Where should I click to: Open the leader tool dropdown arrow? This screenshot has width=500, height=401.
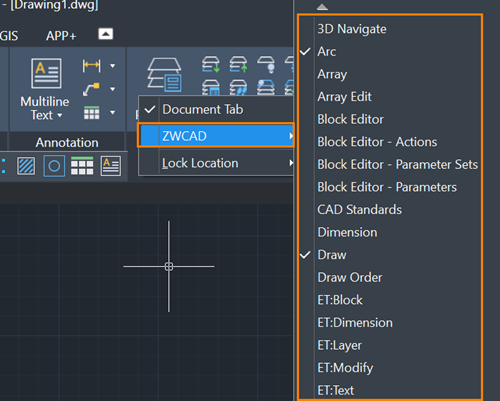[113, 89]
